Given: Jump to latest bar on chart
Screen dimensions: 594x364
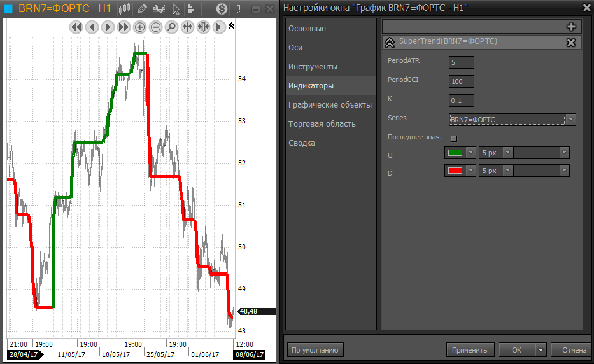Looking at the screenshot, I should (x=219, y=27).
